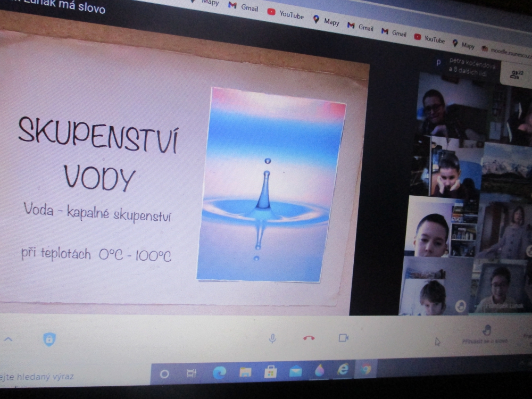Screen dimensions: 532x399
Task: Click the muted mic icon on the bottom child's tile
Action: click(x=460, y=306)
